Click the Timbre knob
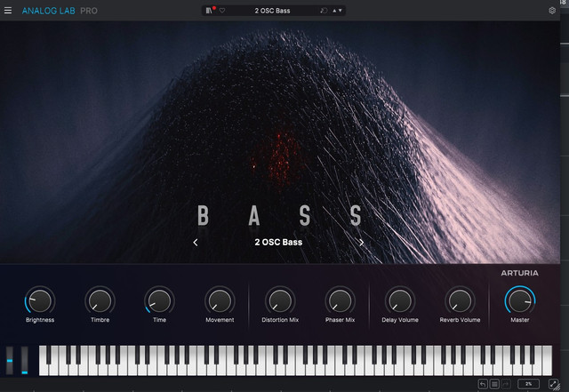Image resolution: width=569 pixels, height=392 pixels. pos(100,301)
